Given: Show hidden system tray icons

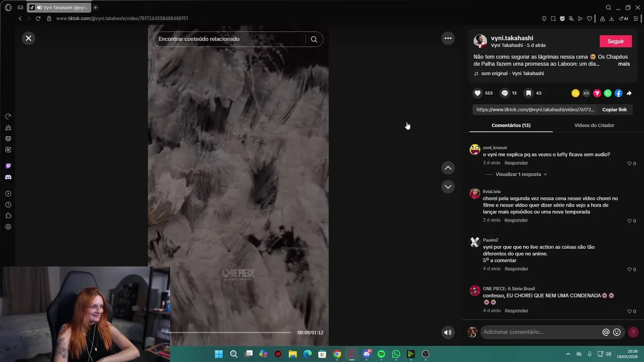Looking at the screenshot, I should 568,354.
